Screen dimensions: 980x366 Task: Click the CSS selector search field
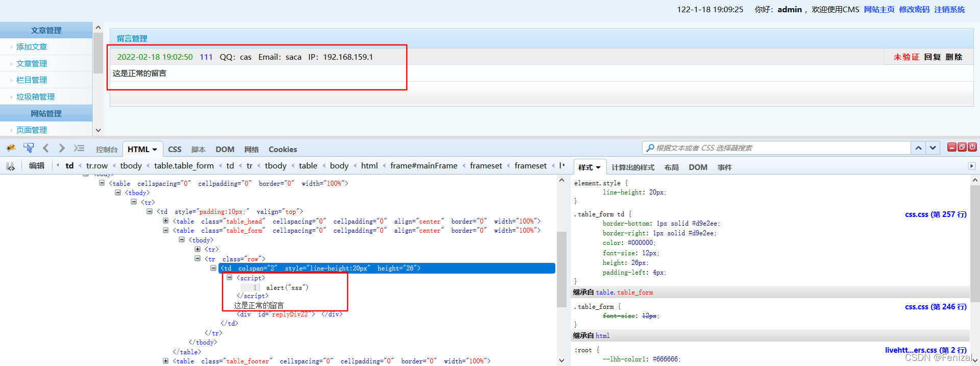coord(776,148)
